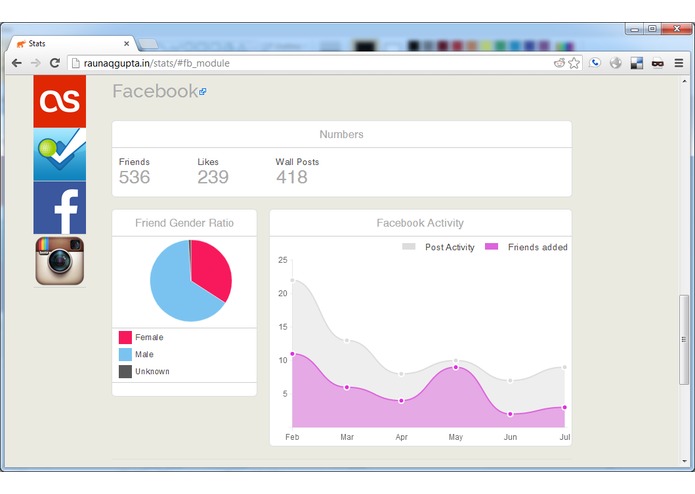The height and width of the screenshot is (494, 695).
Task: Click the Male legend label
Action: pos(144,354)
